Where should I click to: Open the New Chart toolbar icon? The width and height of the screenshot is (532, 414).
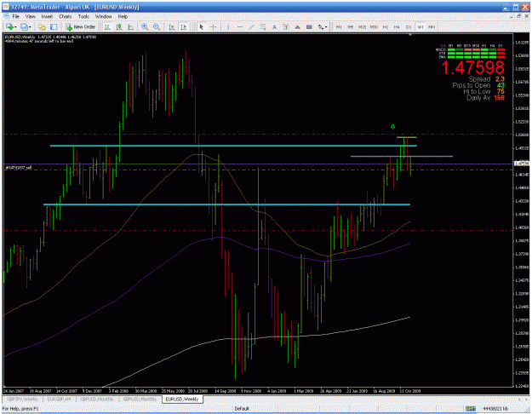(x=9, y=26)
